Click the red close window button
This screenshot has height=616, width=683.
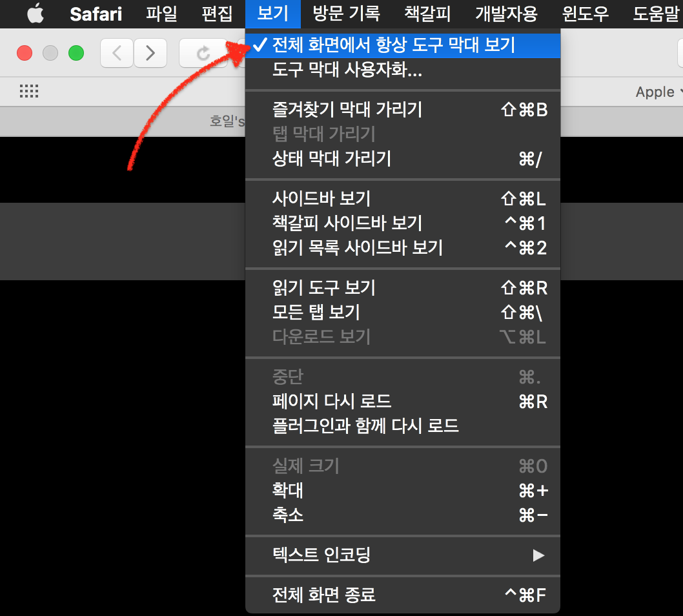click(25, 53)
